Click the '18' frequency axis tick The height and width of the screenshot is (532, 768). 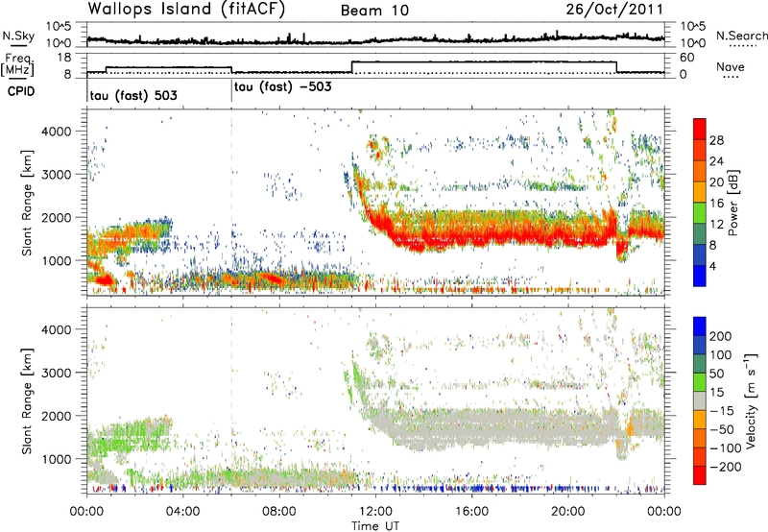(64, 58)
